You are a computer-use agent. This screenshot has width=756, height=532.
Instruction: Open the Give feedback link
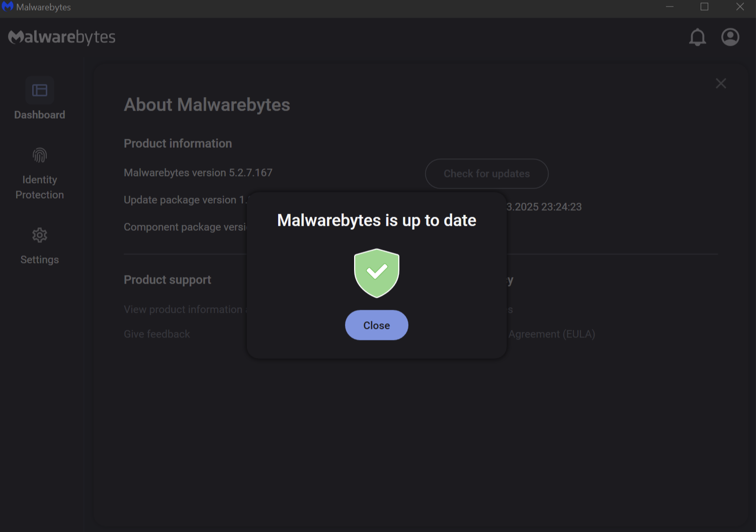coord(157,334)
